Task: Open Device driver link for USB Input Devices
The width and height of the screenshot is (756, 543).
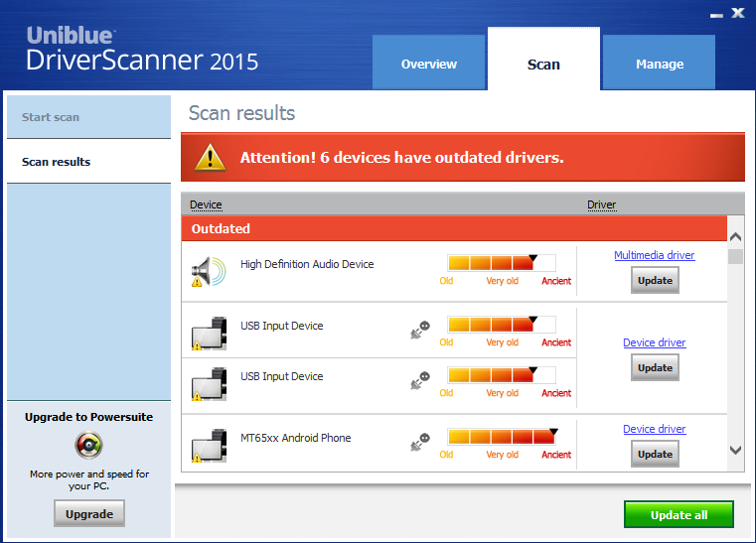Action: 655,342
